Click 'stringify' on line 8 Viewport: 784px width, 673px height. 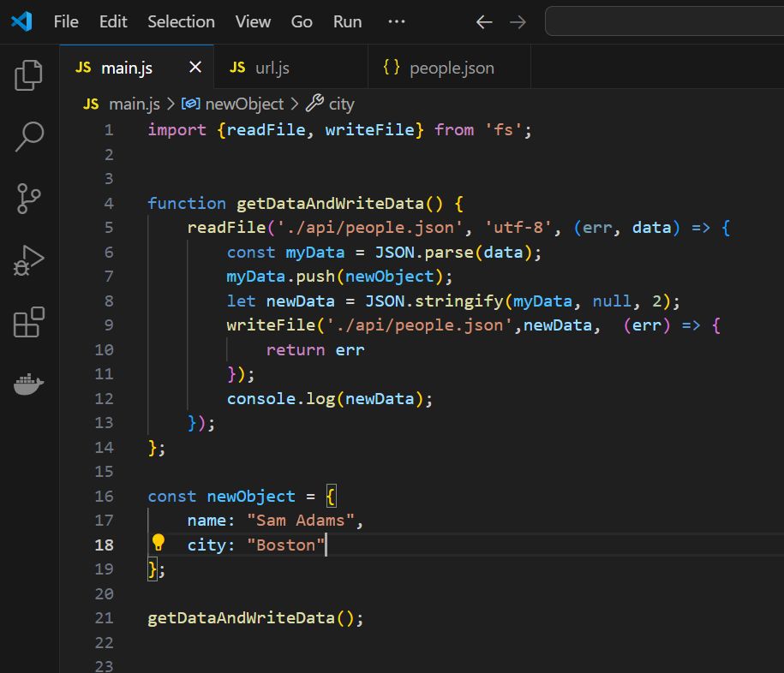[x=458, y=301]
